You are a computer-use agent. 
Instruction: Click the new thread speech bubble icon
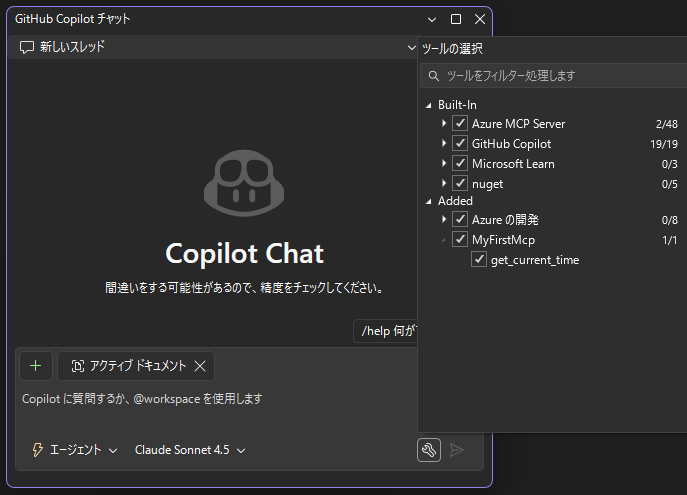(27, 47)
